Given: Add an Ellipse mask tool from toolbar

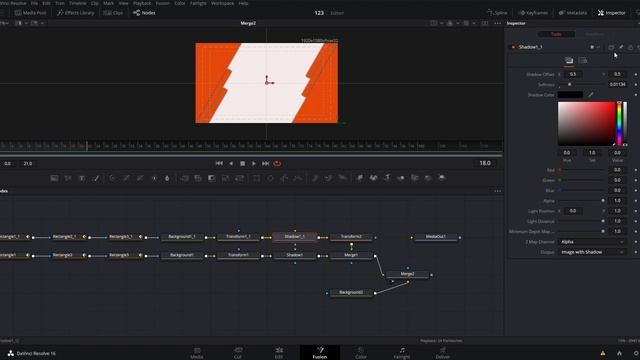Looking at the screenshot, I should coord(270,178).
